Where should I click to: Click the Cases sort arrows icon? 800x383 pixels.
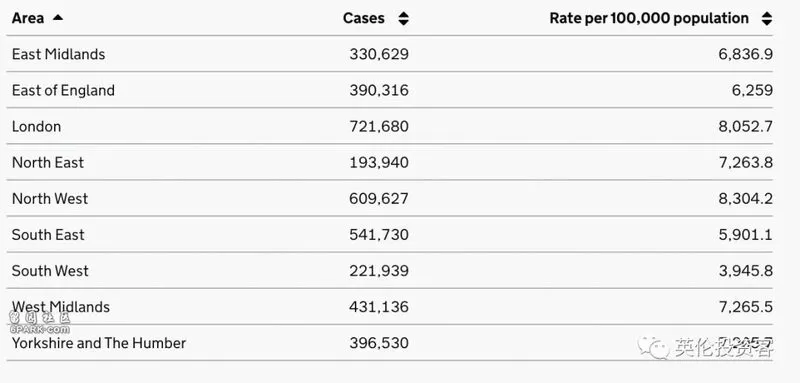pyautogui.click(x=404, y=19)
